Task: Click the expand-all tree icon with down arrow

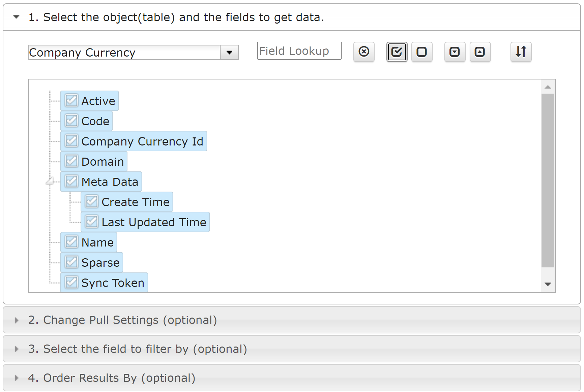Action: [455, 52]
